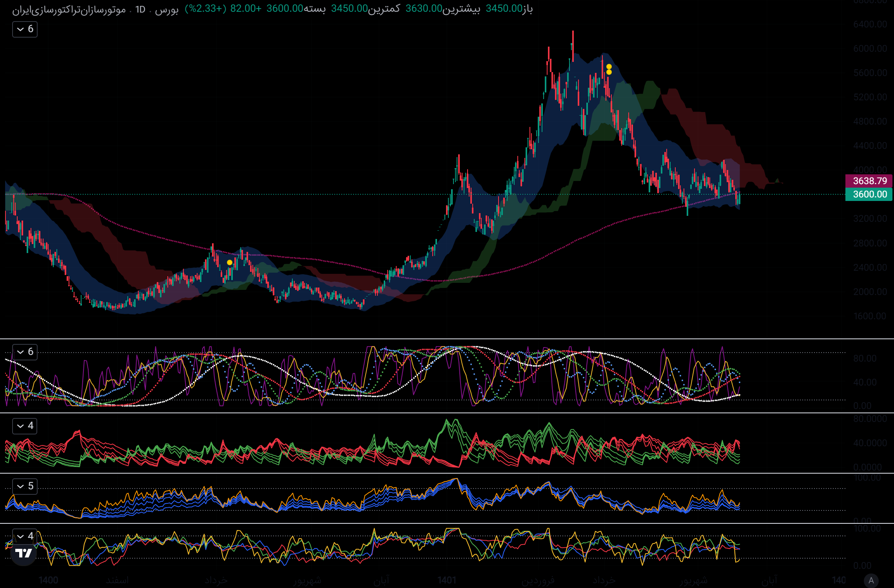The width and height of the screenshot is (894, 588).
Task: Click the close value 3600.00 next to بسته
Action: (285, 9)
